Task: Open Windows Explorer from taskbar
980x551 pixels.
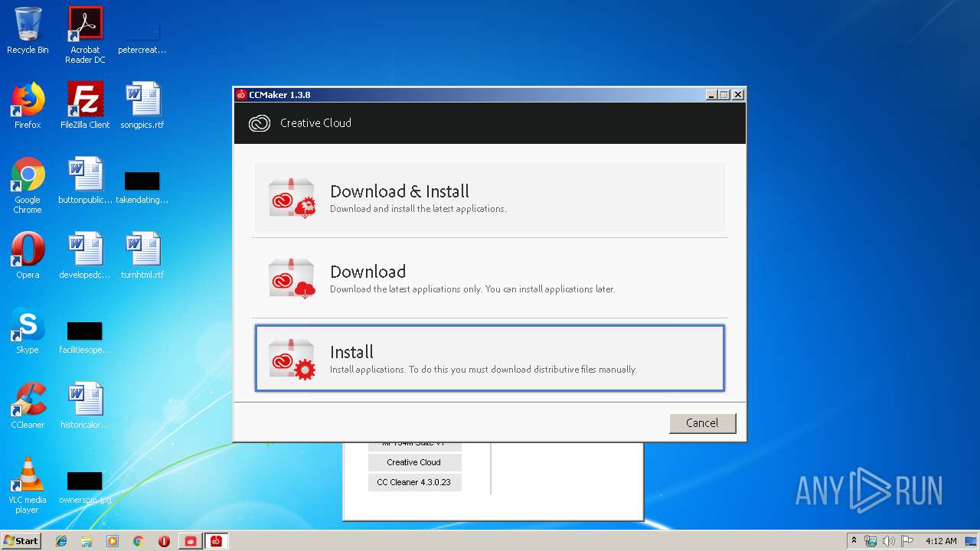Action: click(87, 541)
